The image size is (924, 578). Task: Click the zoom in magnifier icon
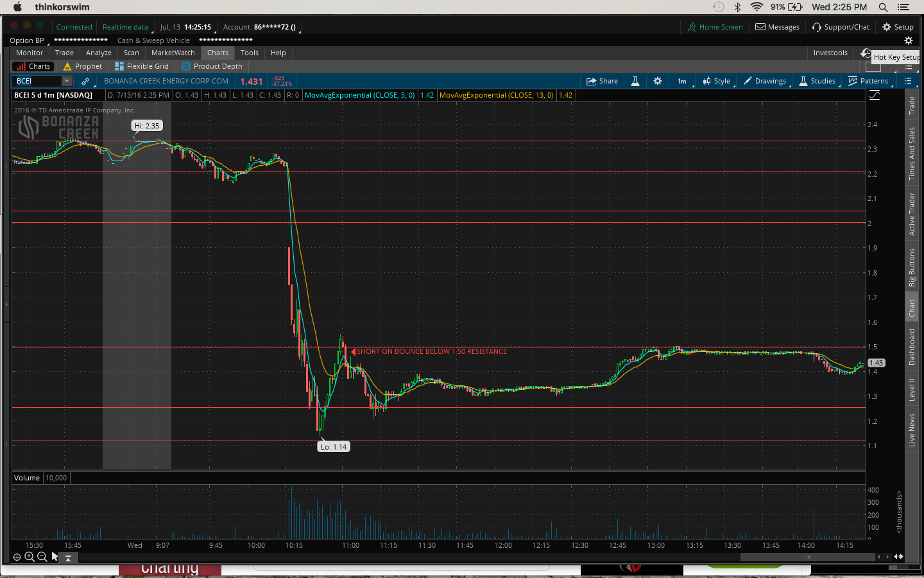coord(30,557)
